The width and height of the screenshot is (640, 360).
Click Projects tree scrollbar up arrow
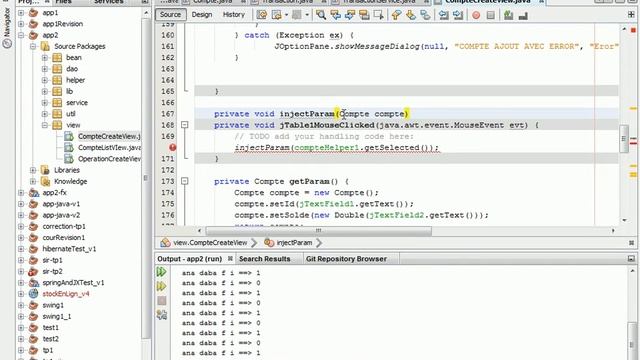[146, 13]
